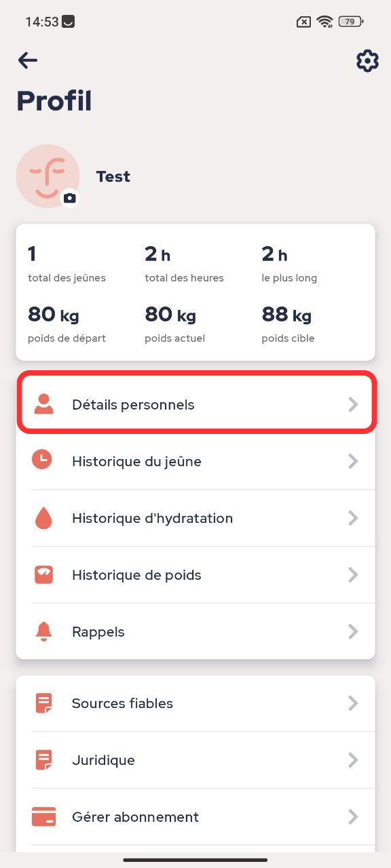Tap the scale icon for weight history
The width and height of the screenshot is (391, 868).
pos(43,575)
